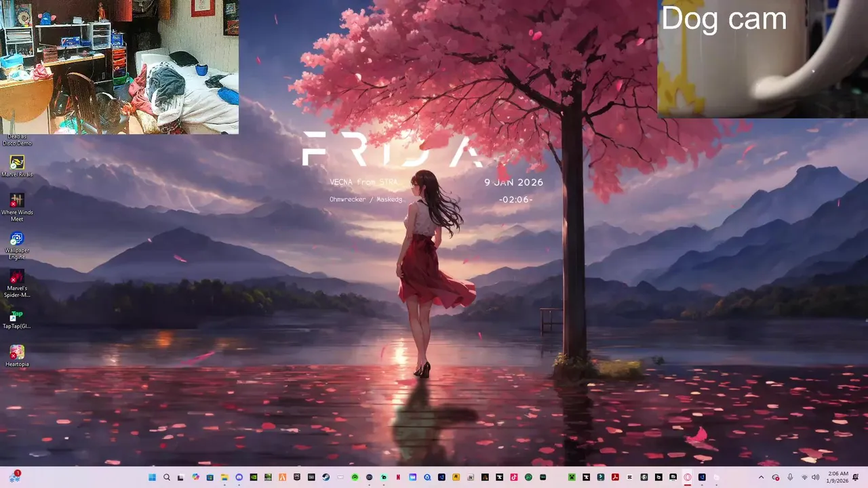
Task: Open the widgets button in the taskbar corner
Action: click(14, 476)
